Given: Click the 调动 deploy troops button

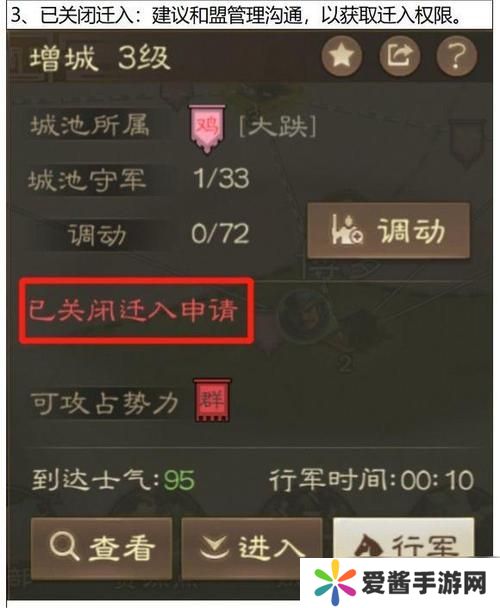Looking at the screenshot, I should click(x=389, y=230).
